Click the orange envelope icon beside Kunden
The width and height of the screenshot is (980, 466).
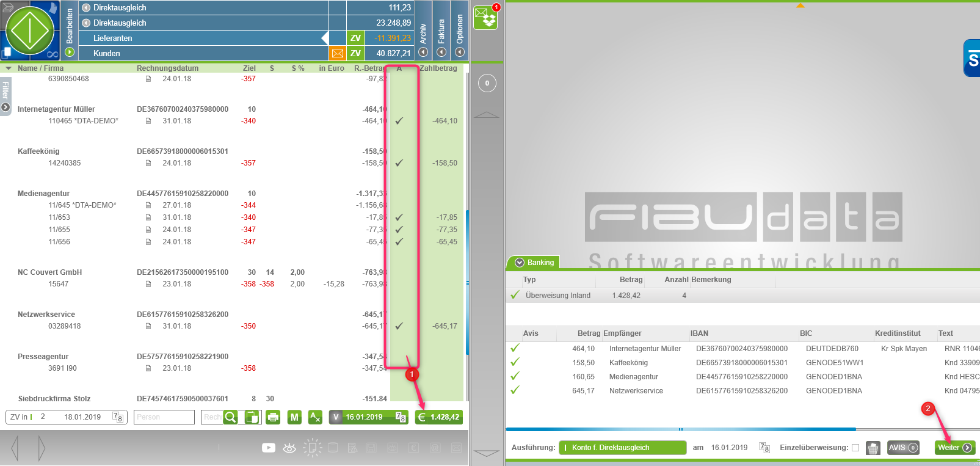(x=337, y=53)
